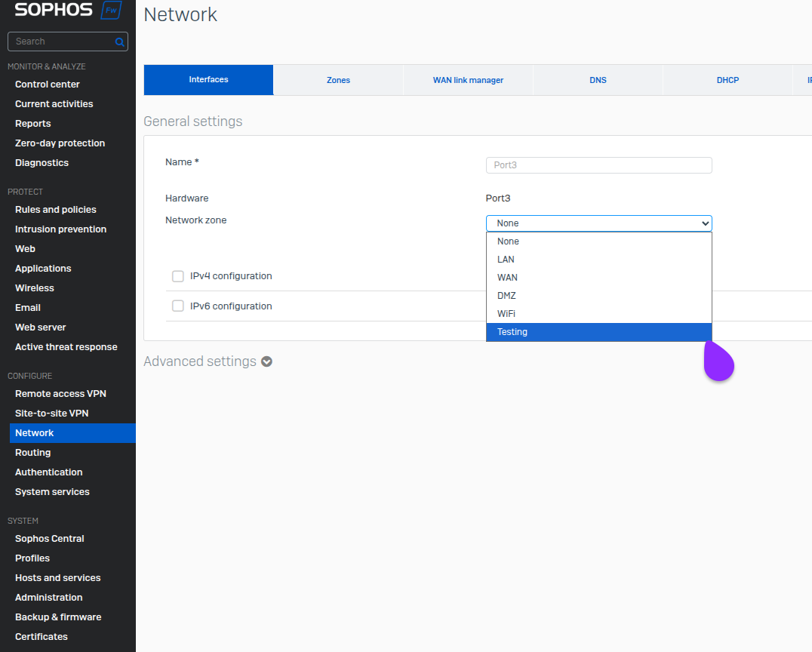Click the search magnifier icon

tap(119, 42)
